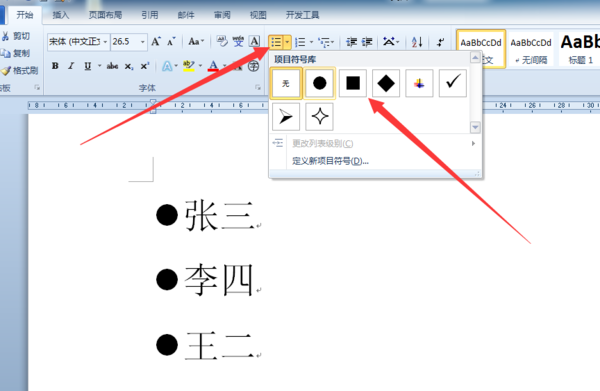Screen dimensions: 600x391
Task: Toggle subscript formatting
Action: [129, 66]
